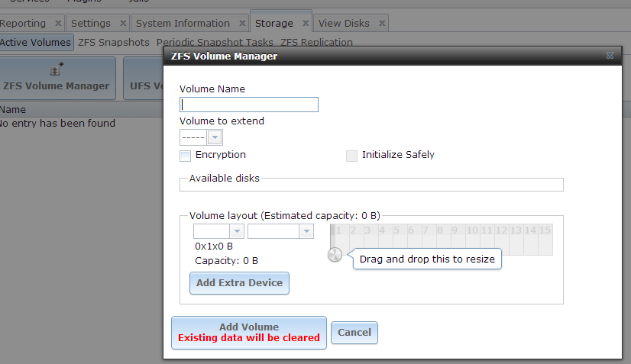Close the Settings tab
The height and width of the screenshot is (364, 631).
pyautogui.click(x=123, y=24)
